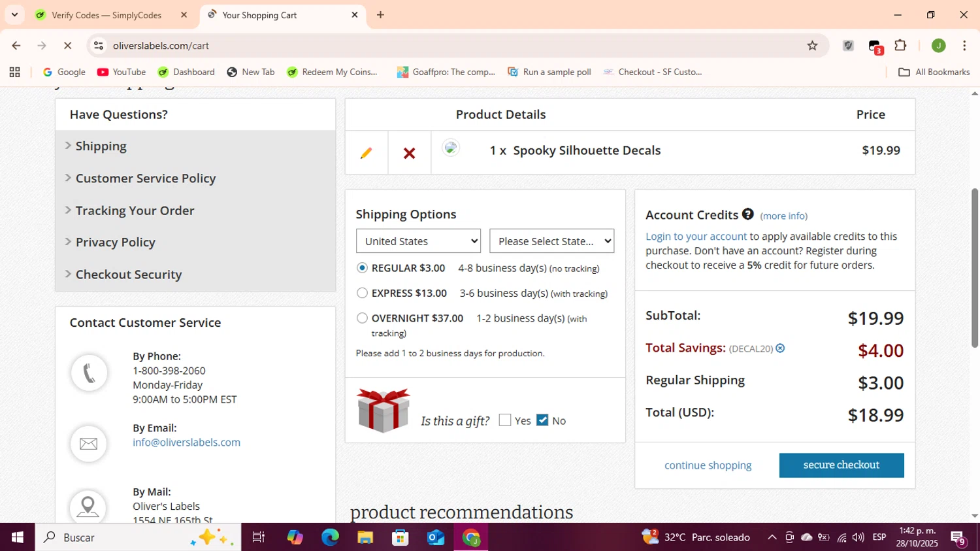Open Redeem My Coins bookmark
Screen dimensions: 980x551
tap(333, 72)
